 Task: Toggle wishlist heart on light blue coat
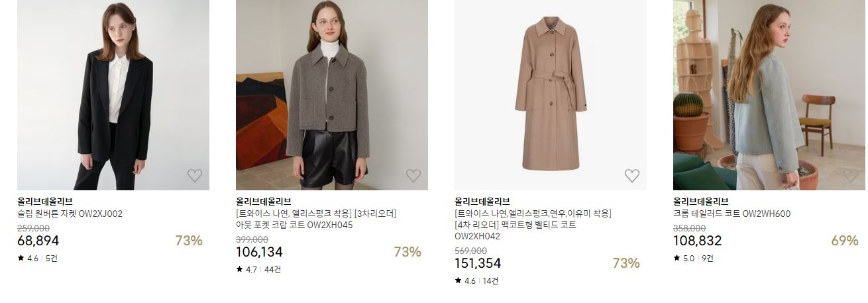[x=850, y=176]
